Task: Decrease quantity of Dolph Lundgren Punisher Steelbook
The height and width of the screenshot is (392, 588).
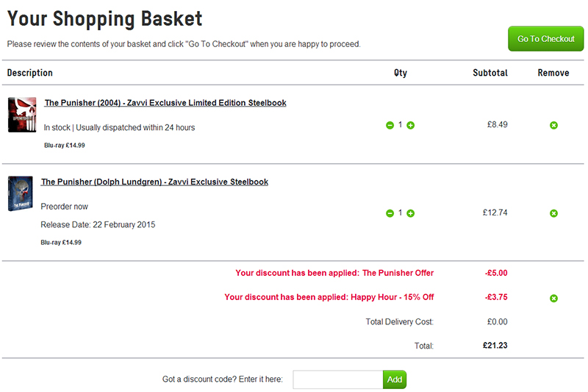Action: click(390, 213)
